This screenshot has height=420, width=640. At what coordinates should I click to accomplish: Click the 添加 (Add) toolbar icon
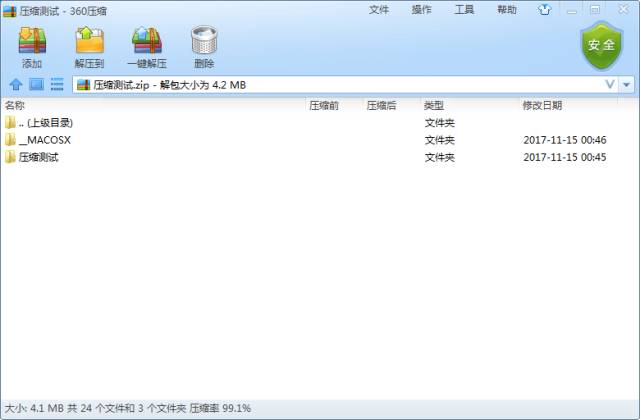[32, 40]
